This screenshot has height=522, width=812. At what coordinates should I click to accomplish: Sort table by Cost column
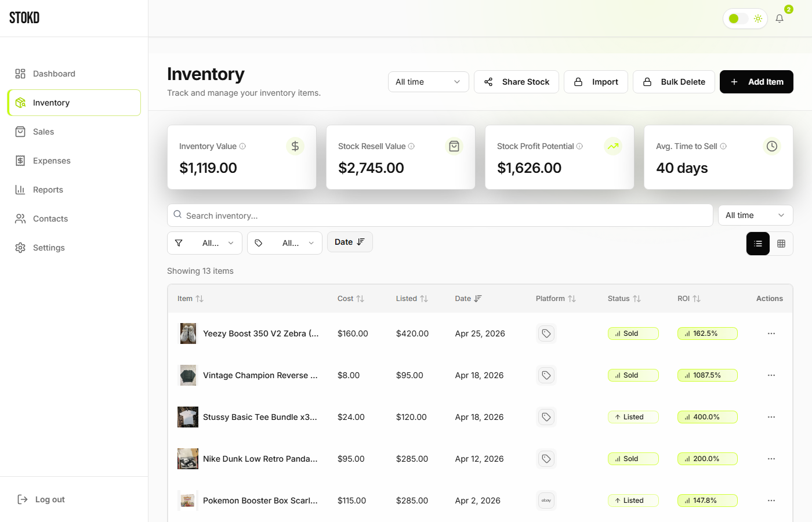tap(351, 299)
